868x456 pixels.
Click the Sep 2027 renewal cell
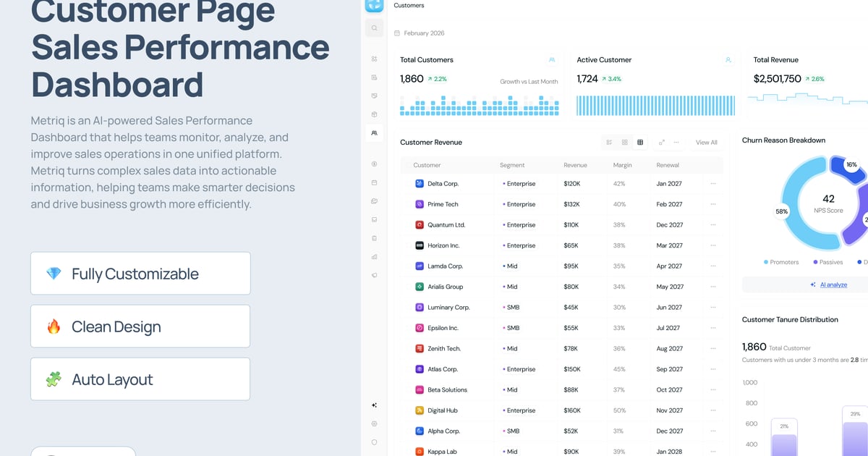tap(670, 369)
